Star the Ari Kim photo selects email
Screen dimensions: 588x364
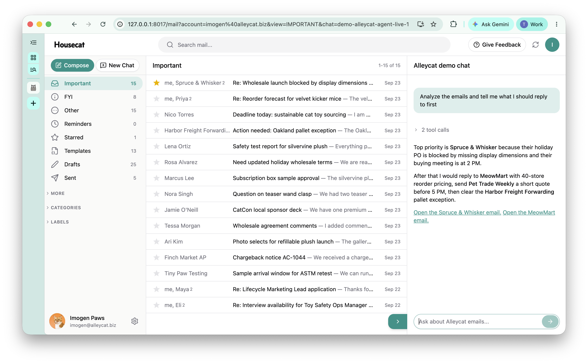click(157, 242)
